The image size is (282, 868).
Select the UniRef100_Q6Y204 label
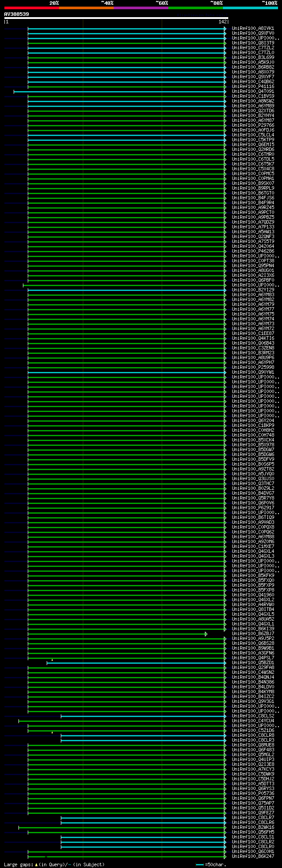pyautogui.click(x=253, y=420)
